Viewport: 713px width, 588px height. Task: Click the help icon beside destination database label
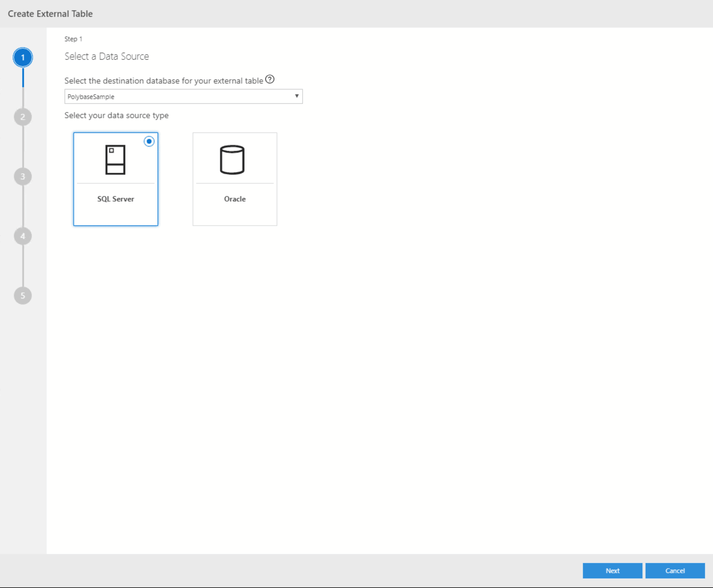tap(270, 79)
